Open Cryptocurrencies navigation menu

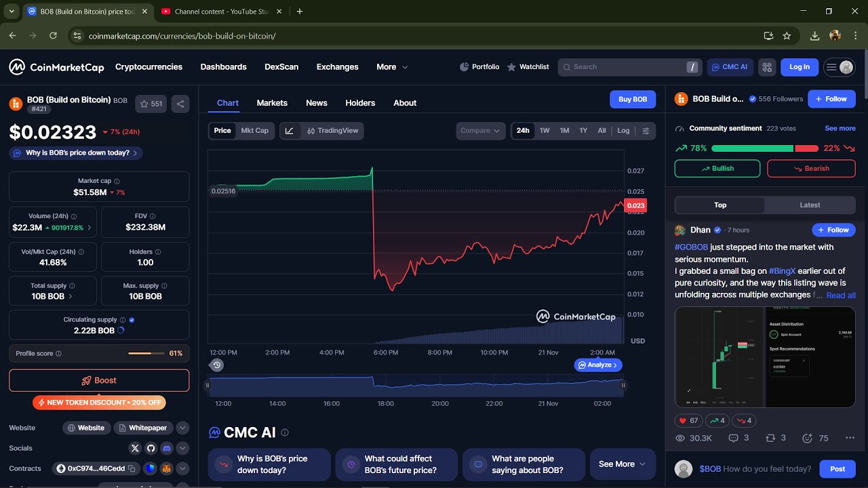coord(149,67)
